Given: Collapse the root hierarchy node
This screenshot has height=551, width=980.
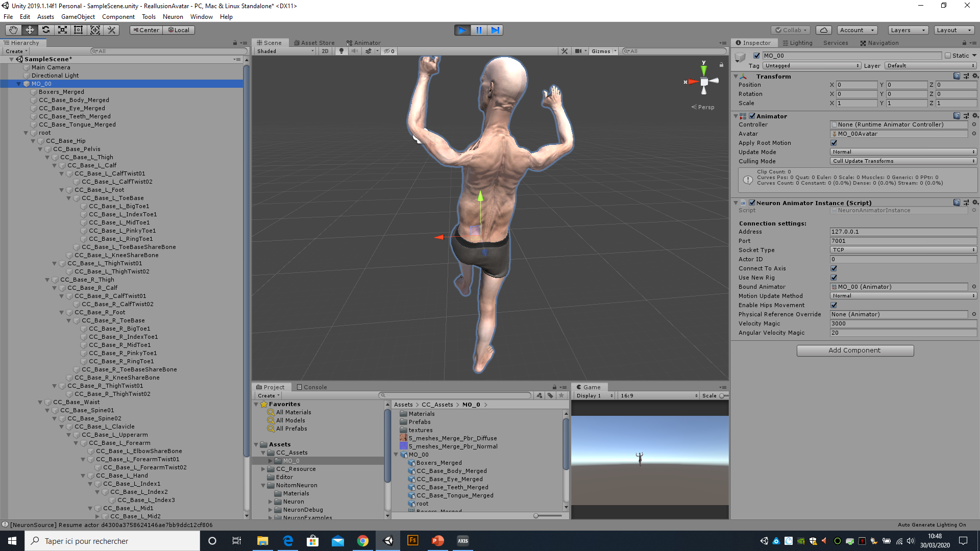Looking at the screenshot, I should click(26, 133).
